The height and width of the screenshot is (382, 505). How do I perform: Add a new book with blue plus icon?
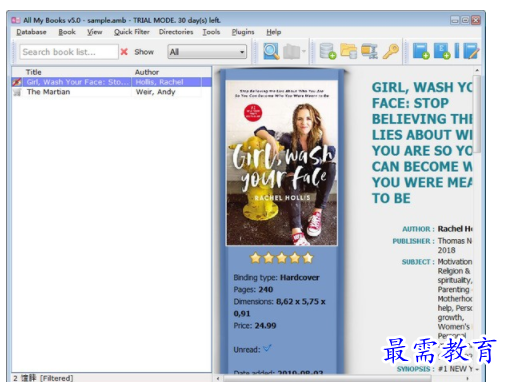(421, 51)
